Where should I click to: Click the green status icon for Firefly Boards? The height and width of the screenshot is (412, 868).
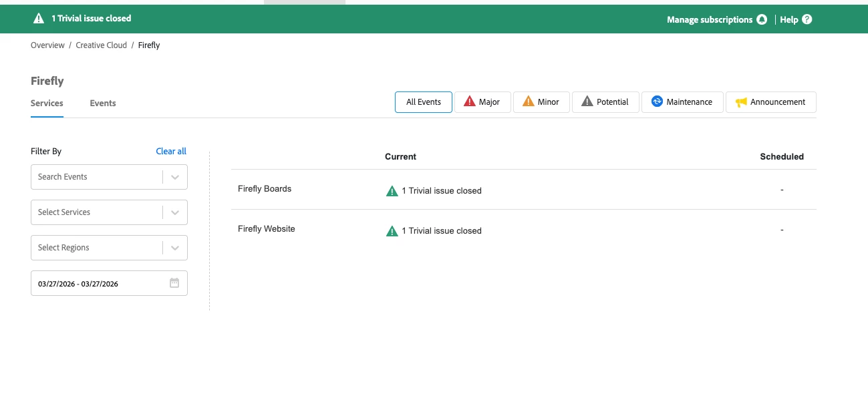[x=392, y=191]
